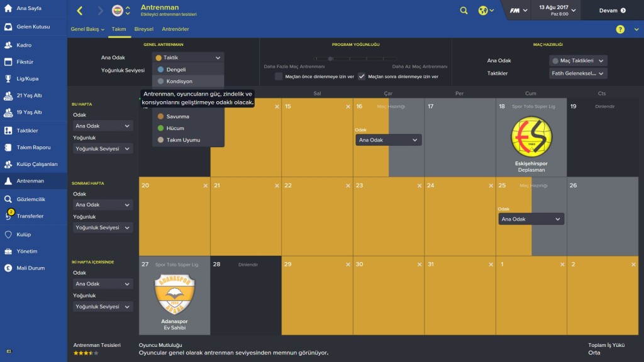Image resolution: width=644 pixels, height=362 pixels.
Task: Toggle Maçtan önce dinlenmeye izin ver
Action: coord(279,76)
